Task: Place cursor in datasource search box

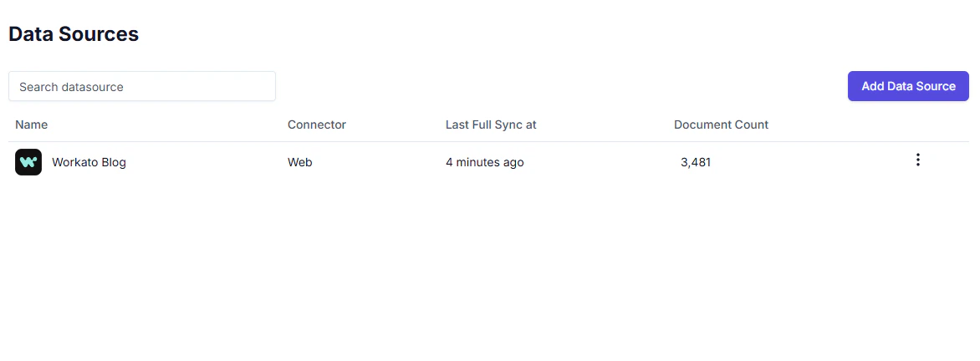Action: coord(142,86)
